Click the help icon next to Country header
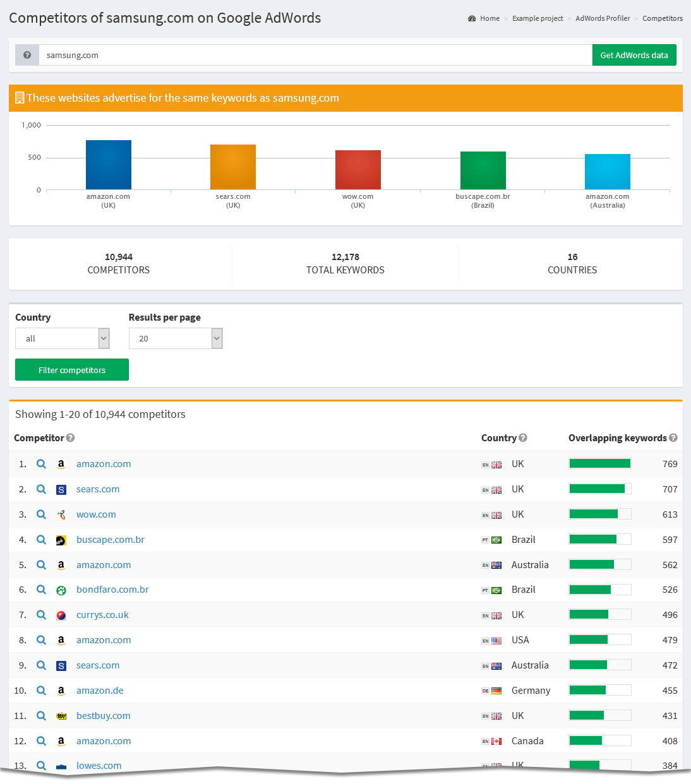The image size is (691, 784). tap(524, 437)
